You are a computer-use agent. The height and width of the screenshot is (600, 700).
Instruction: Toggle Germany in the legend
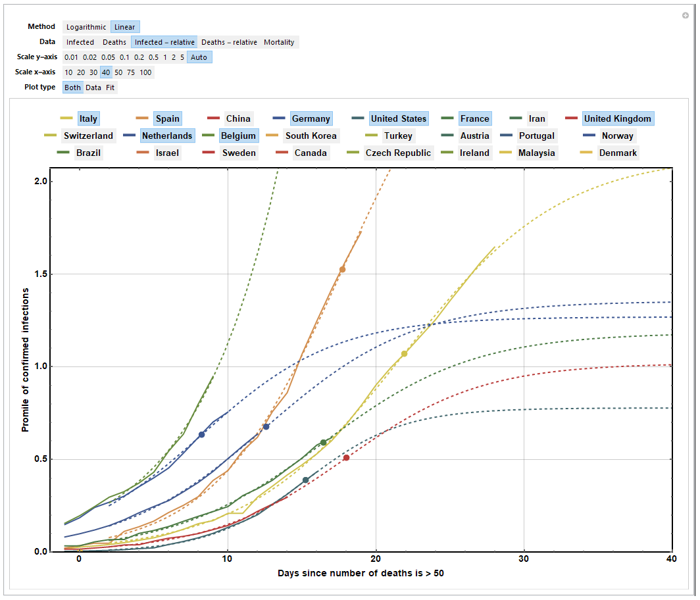click(x=311, y=118)
